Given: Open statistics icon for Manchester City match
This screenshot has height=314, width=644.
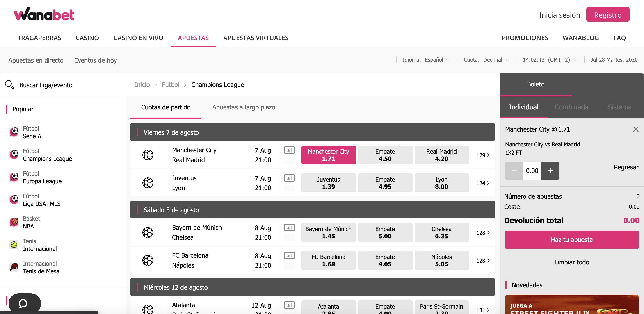Looking at the screenshot, I should point(289,150).
